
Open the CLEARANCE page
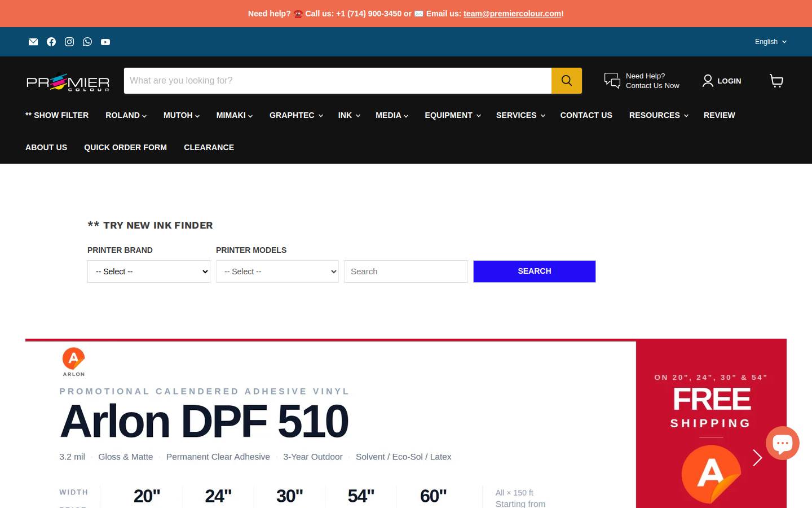209,147
